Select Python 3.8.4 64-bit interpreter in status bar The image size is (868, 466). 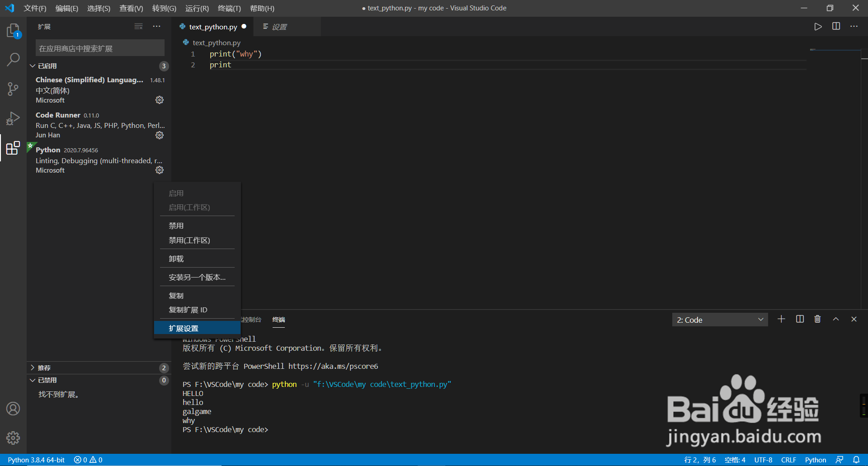click(36, 460)
